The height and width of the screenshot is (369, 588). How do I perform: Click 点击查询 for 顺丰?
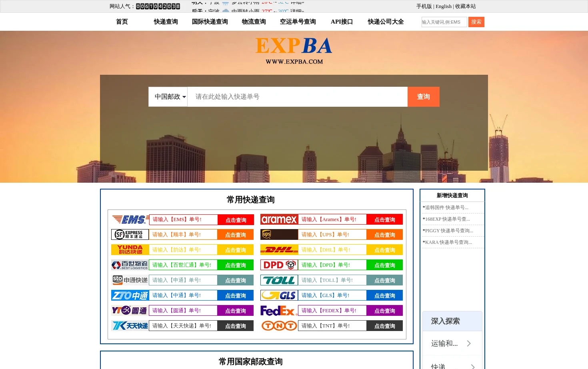pos(235,235)
